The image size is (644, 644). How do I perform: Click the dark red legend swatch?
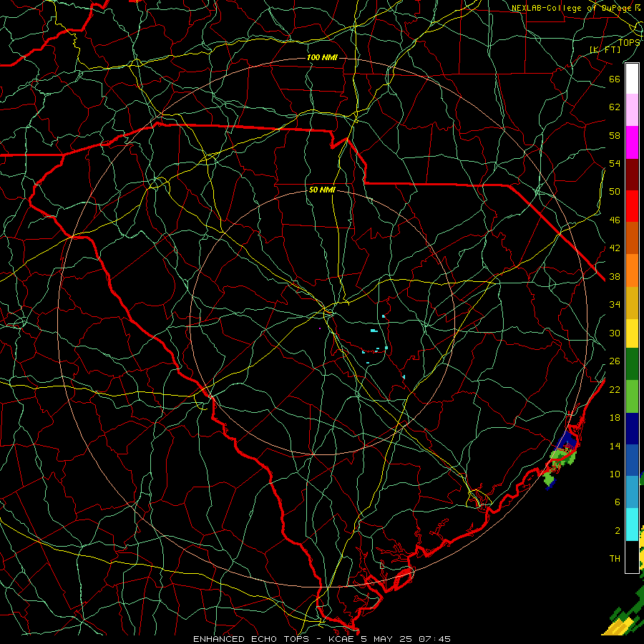632,175
